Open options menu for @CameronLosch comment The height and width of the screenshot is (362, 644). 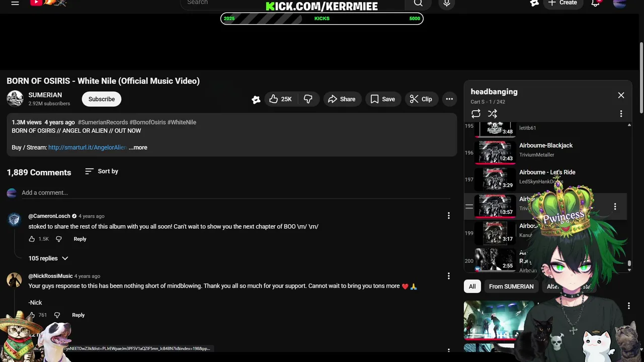tap(449, 216)
